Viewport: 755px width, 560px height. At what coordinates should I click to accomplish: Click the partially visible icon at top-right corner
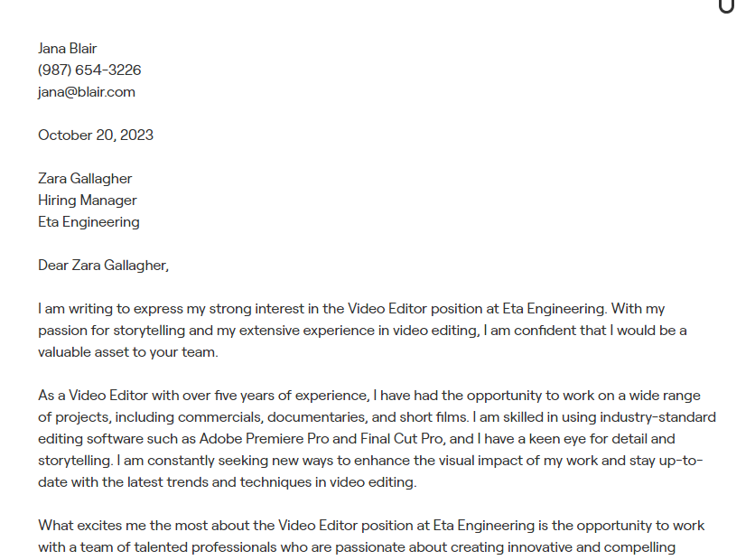coord(726,6)
